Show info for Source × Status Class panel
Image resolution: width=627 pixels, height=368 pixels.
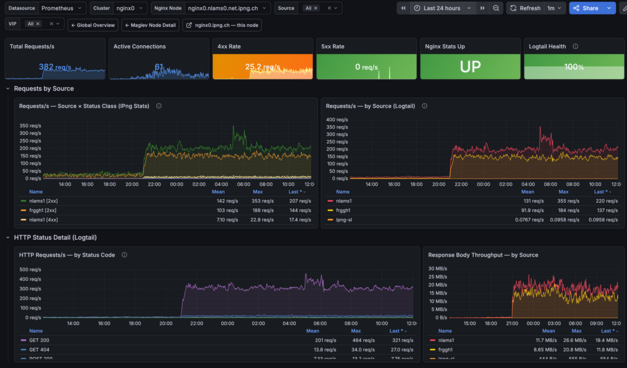click(159, 106)
